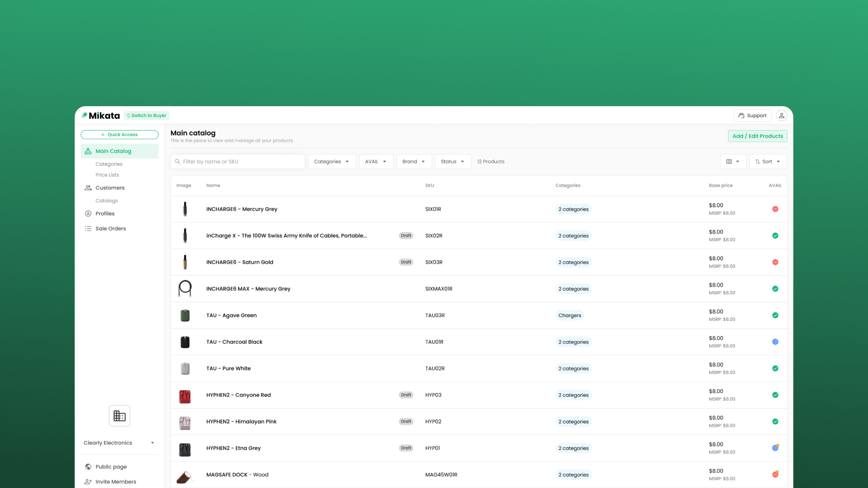868x488 pixels.
Task: Open the Brand filter dropdown
Action: [414, 162]
